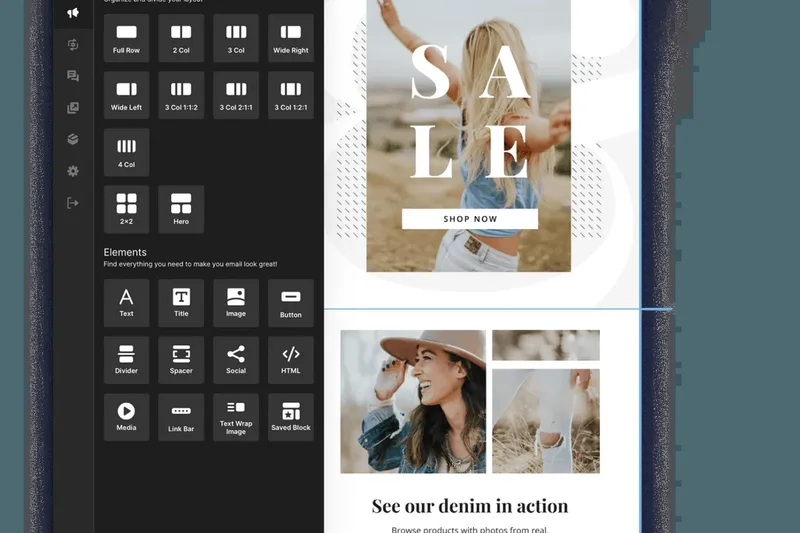The height and width of the screenshot is (533, 800).
Task: Click 'See our denim in action' heading
Action: pyautogui.click(x=470, y=506)
